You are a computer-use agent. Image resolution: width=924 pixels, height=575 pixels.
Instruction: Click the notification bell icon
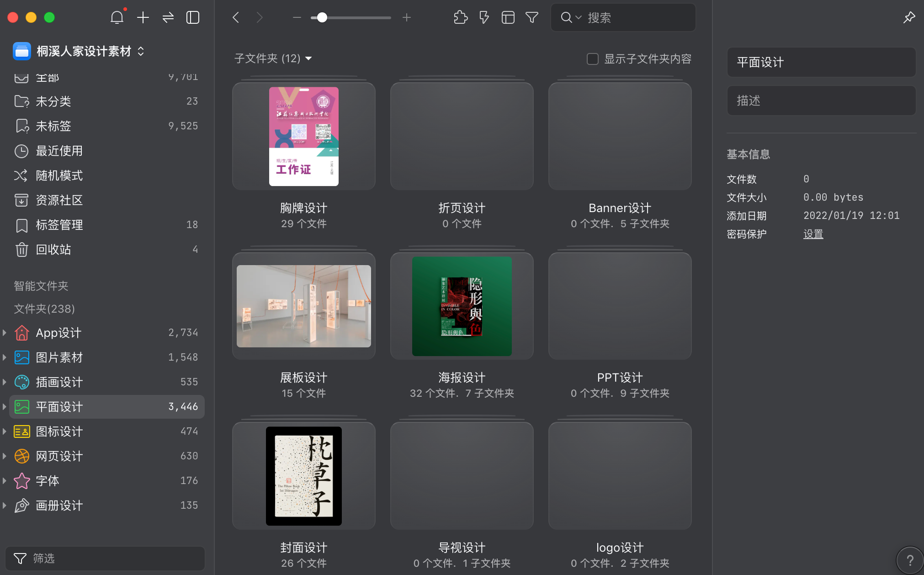pos(117,17)
